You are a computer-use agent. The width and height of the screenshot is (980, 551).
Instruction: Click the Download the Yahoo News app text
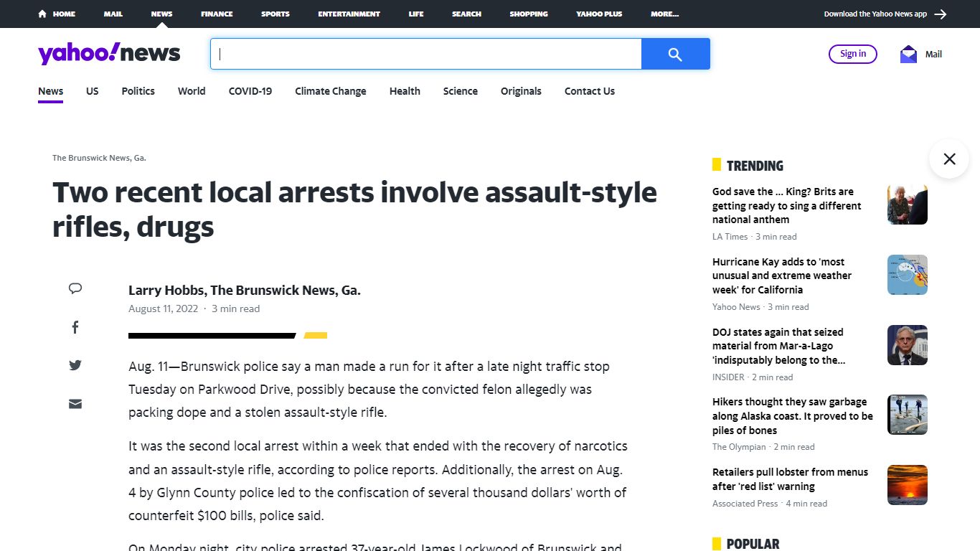(x=875, y=14)
